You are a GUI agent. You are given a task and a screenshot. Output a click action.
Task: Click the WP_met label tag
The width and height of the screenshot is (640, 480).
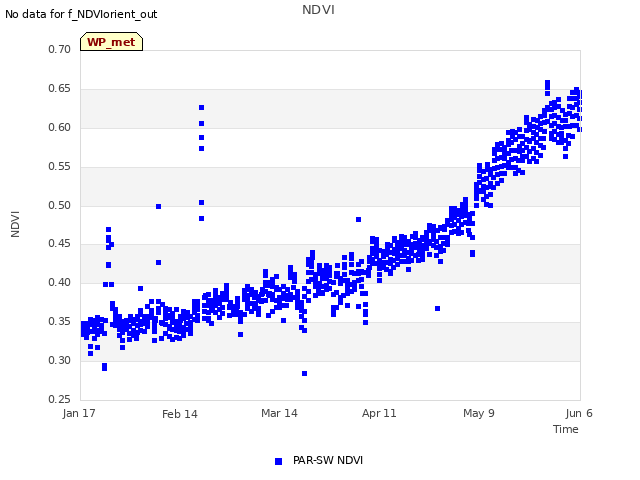coord(111,42)
